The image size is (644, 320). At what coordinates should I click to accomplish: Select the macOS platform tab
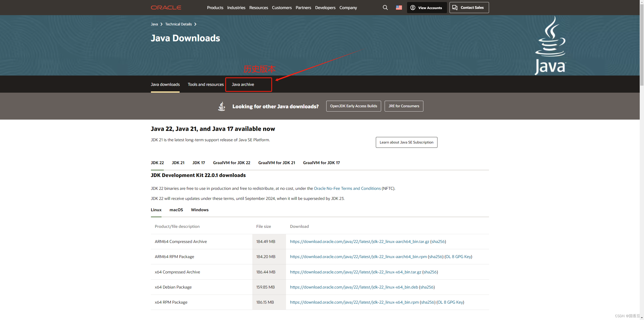coord(176,210)
